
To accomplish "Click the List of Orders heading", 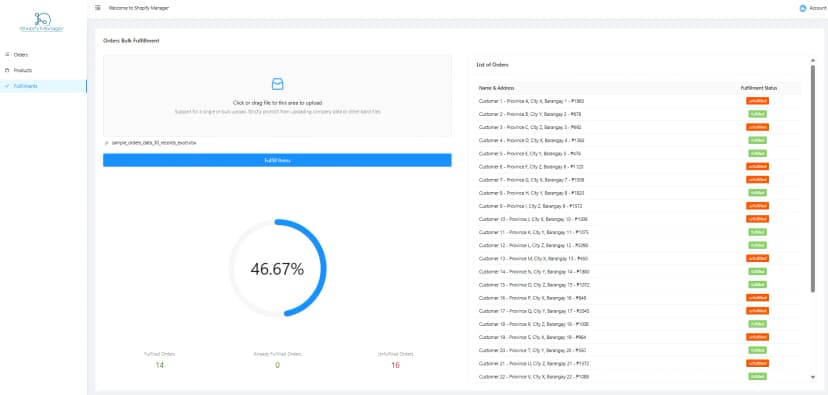I will (x=492, y=64).
